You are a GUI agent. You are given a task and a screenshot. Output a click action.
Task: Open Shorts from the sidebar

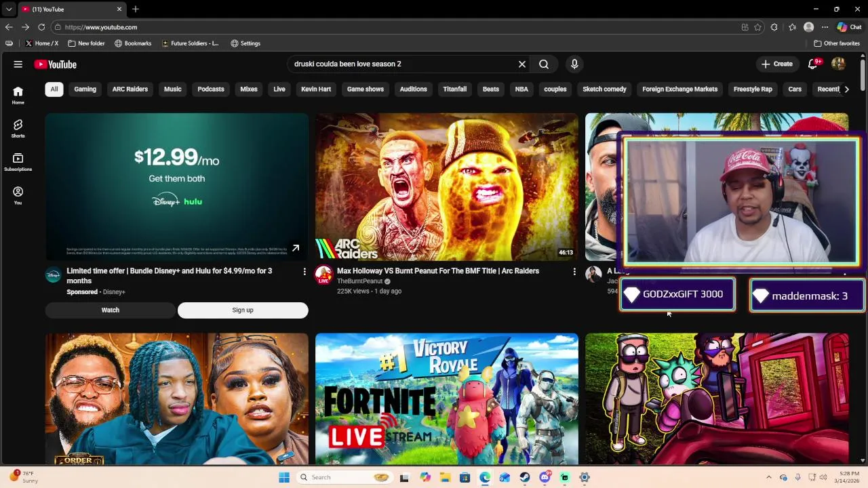coord(18,129)
